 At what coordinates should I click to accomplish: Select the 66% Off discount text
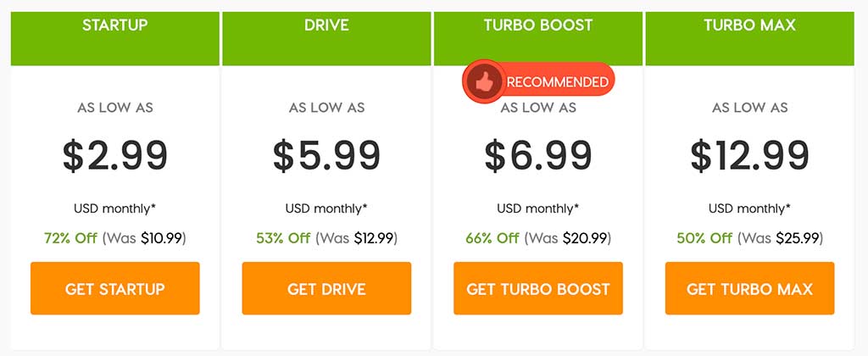(x=492, y=238)
